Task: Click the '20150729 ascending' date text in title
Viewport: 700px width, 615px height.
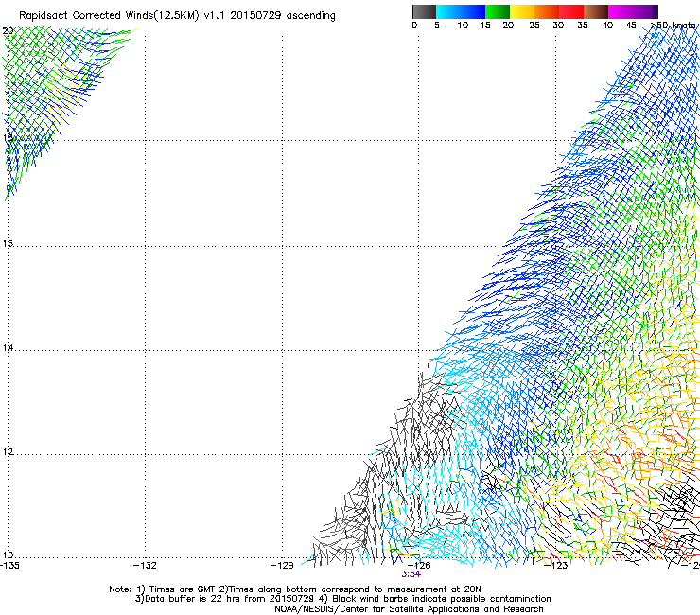Action: click(283, 16)
